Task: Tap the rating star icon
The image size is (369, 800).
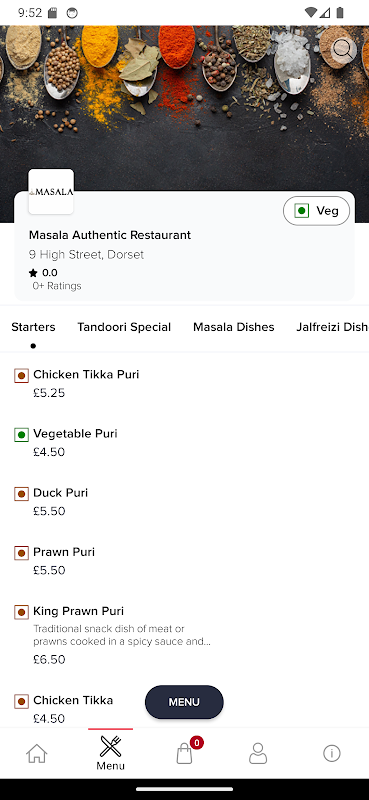Action: pos(33,273)
